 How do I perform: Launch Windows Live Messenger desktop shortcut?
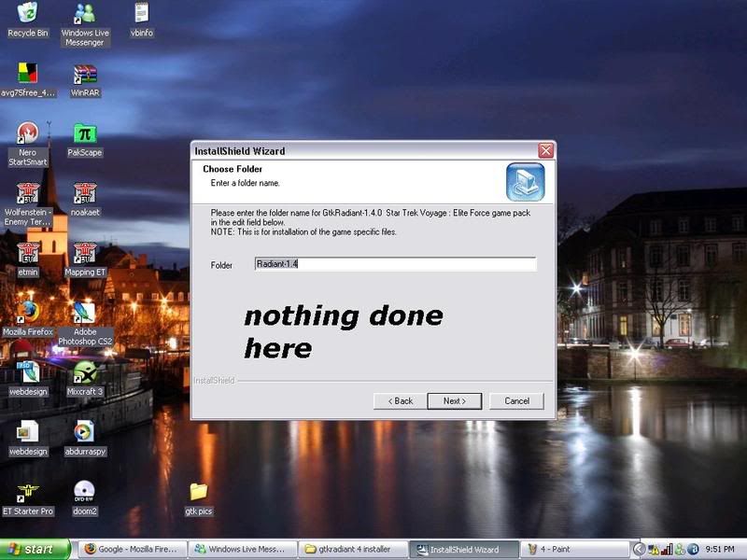(84, 16)
